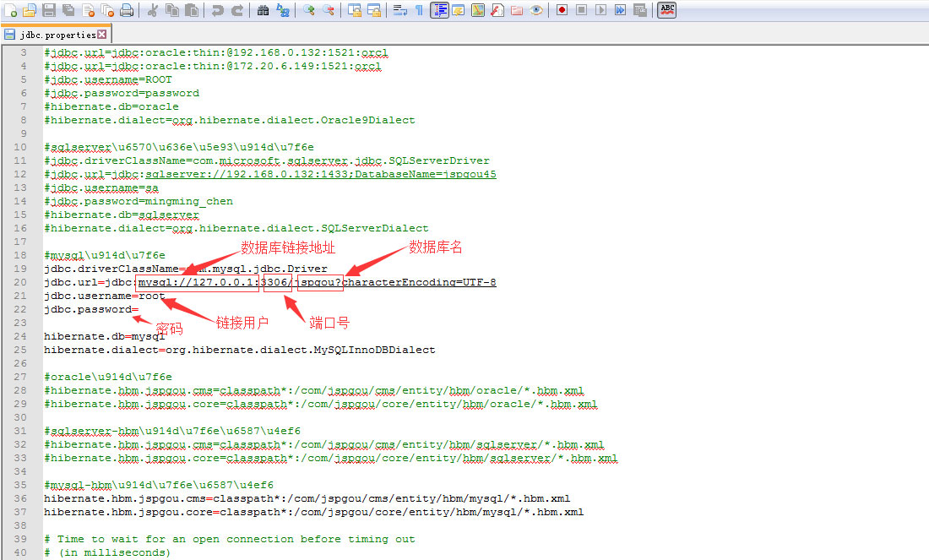The image size is (929, 560).
Task: Print the current document
Action: point(127,10)
